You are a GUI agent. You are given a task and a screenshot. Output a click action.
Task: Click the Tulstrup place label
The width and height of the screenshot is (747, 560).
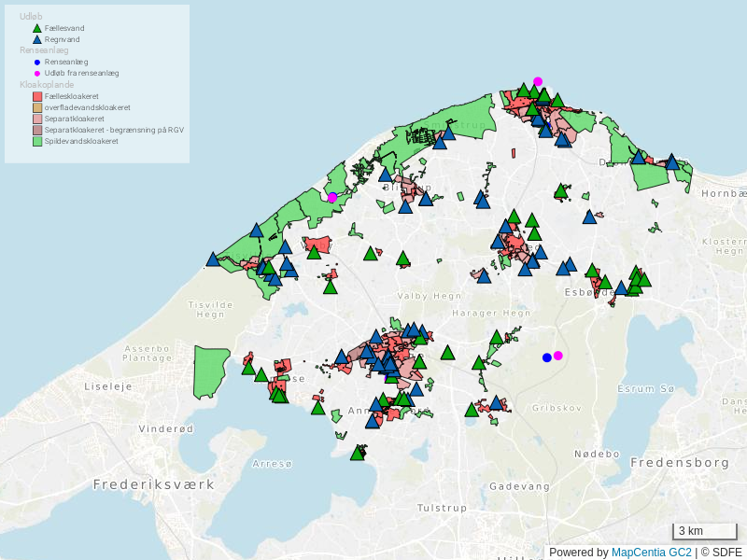point(442,508)
